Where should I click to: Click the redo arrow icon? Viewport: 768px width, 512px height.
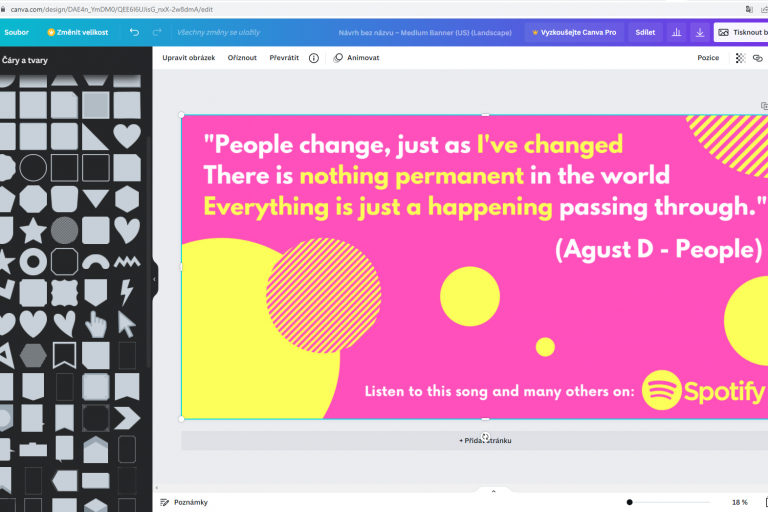(x=157, y=32)
